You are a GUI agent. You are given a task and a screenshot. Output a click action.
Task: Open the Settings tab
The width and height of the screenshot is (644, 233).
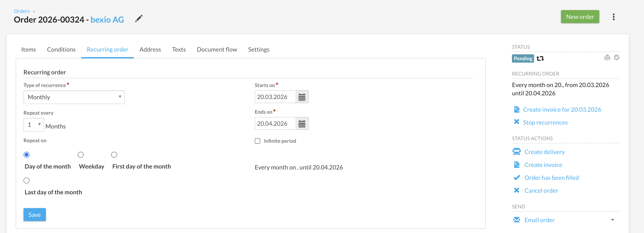click(259, 50)
